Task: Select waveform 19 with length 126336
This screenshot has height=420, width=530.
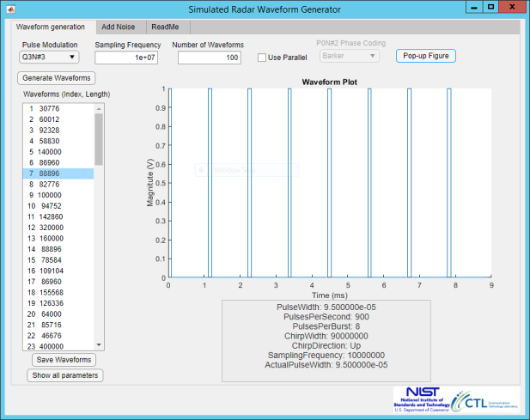Action: pos(58,303)
